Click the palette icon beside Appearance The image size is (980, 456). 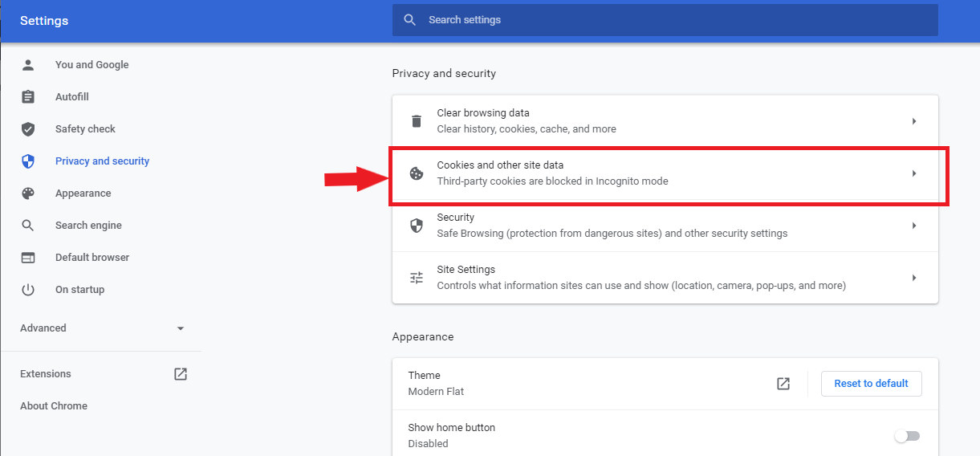point(28,193)
